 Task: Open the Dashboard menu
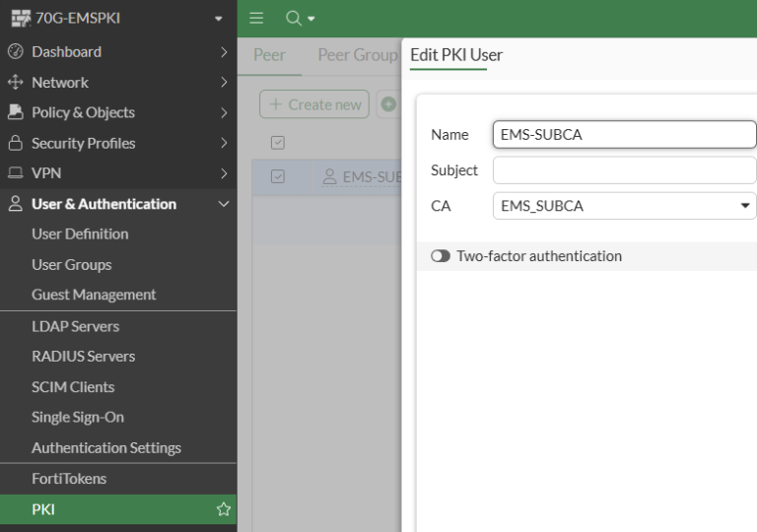coord(67,51)
